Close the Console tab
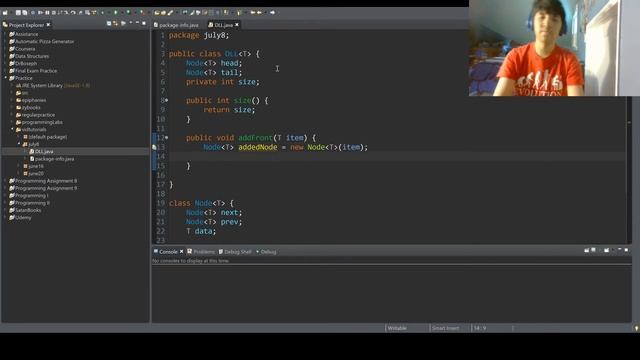The height and width of the screenshot is (360, 640). click(x=182, y=252)
